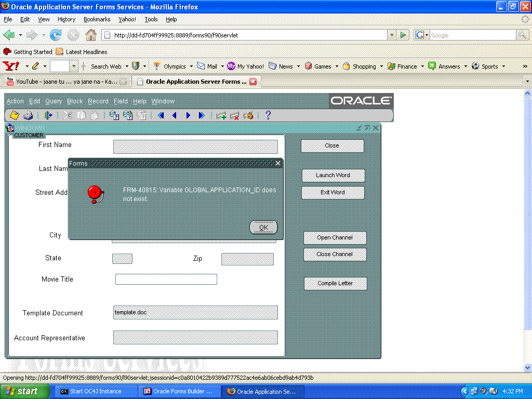
Task: Click the Help question mark icon
Action: tap(268, 115)
